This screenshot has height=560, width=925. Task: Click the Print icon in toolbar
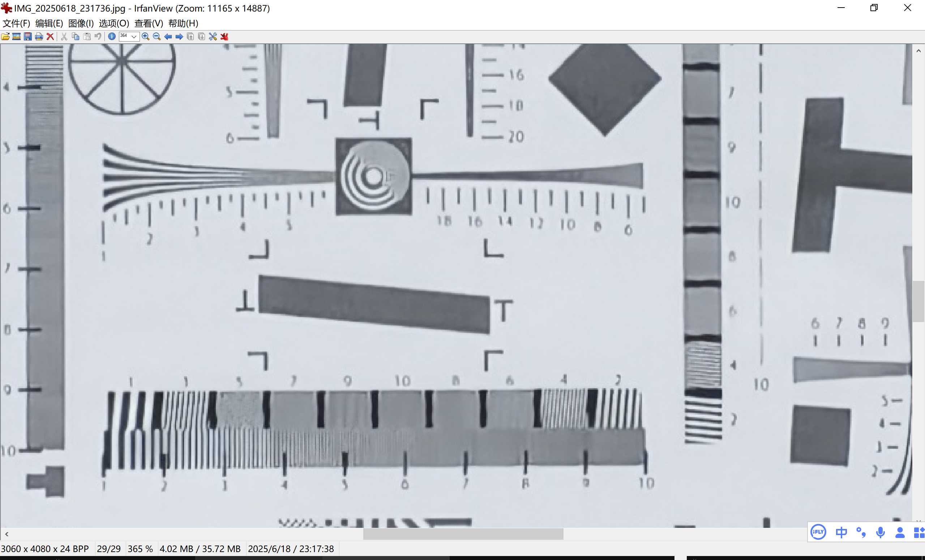[x=39, y=36]
